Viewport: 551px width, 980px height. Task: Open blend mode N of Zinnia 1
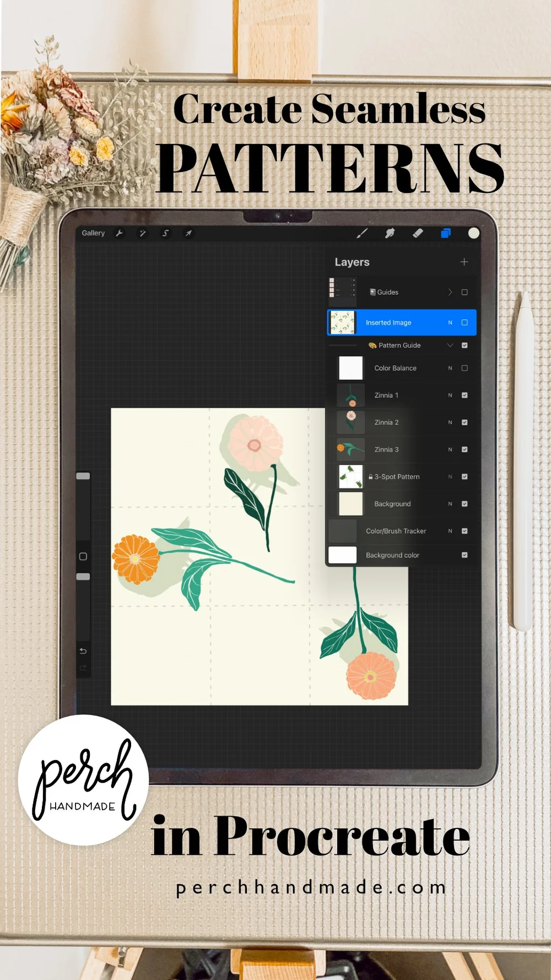[450, 395]
